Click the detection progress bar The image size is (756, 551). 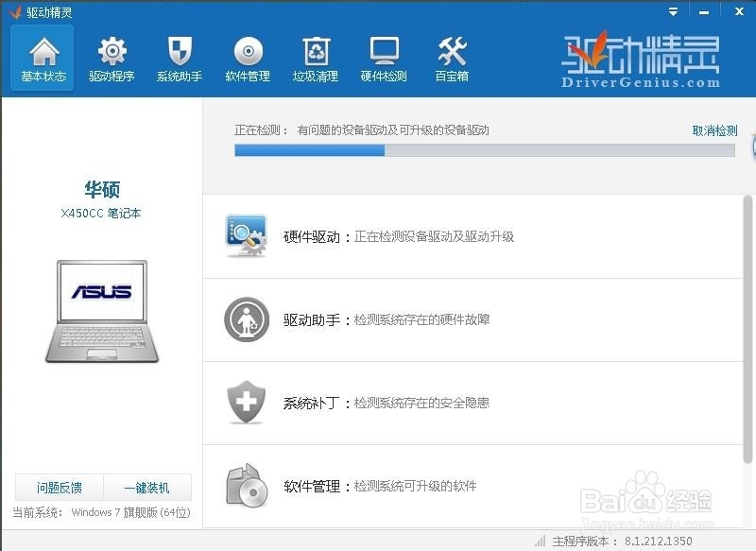[x=485, y=150]
